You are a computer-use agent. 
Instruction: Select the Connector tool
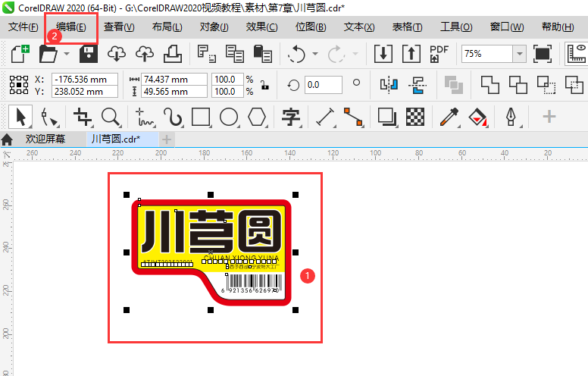tap(353, 117)
